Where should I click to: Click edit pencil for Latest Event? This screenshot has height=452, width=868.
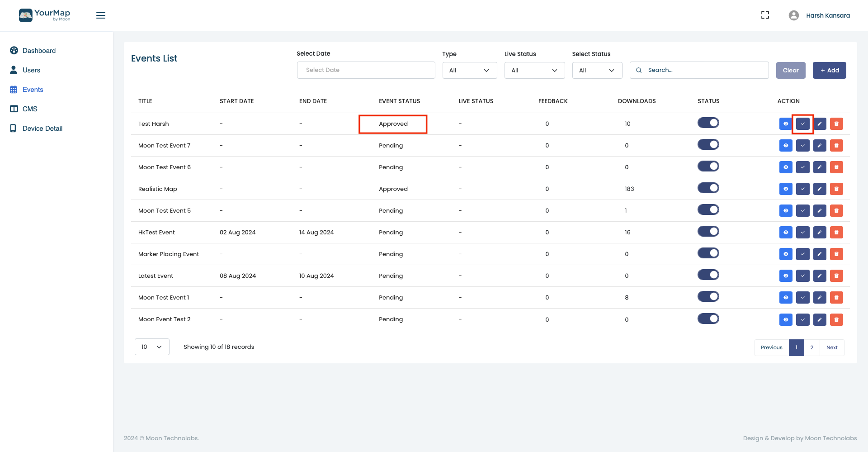820,276
